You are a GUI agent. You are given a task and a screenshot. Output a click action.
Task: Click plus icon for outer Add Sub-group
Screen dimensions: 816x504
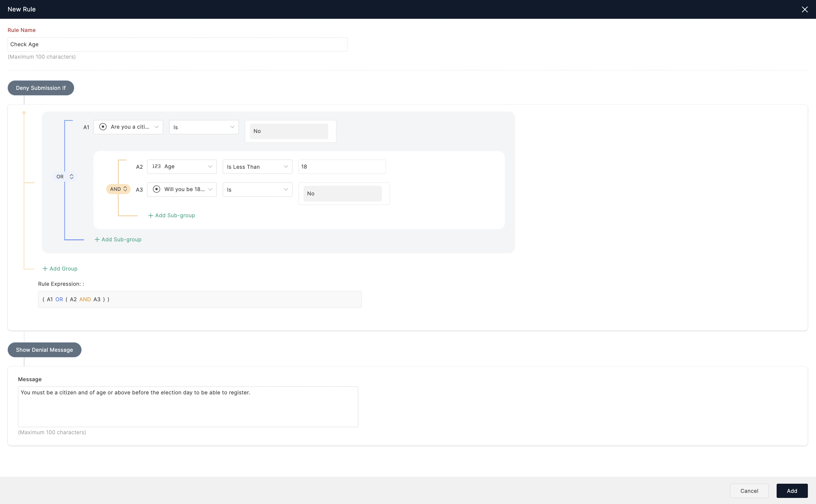coord(97,239)
